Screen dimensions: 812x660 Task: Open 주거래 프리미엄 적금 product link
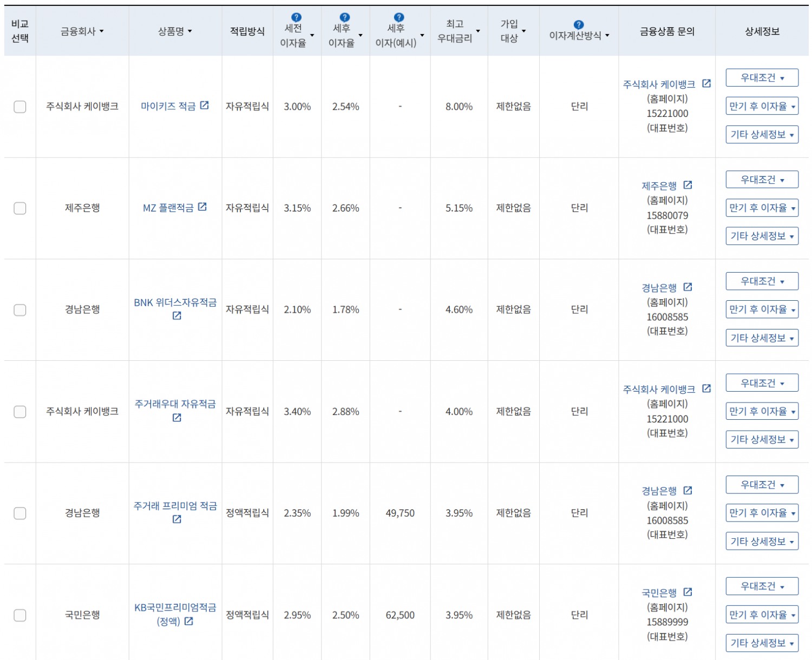tap(175, 506)
